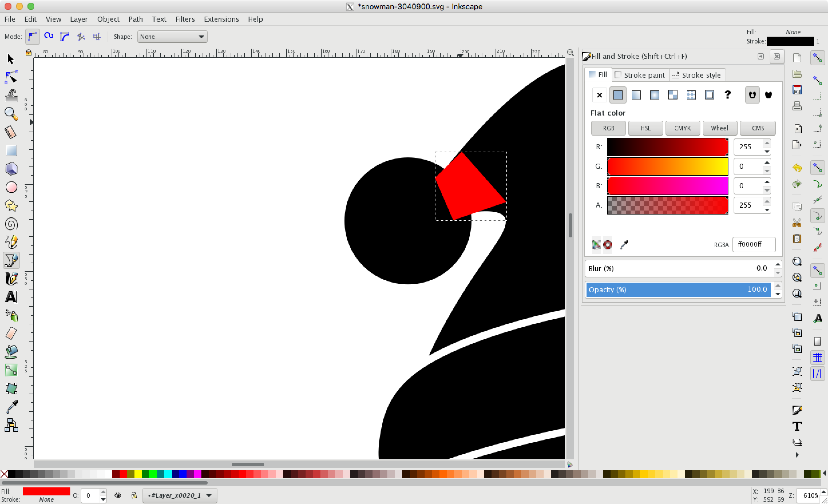The image size is (828, 504).
Task: Click the CMYK color mode button
Action: [x=682, y=128]
